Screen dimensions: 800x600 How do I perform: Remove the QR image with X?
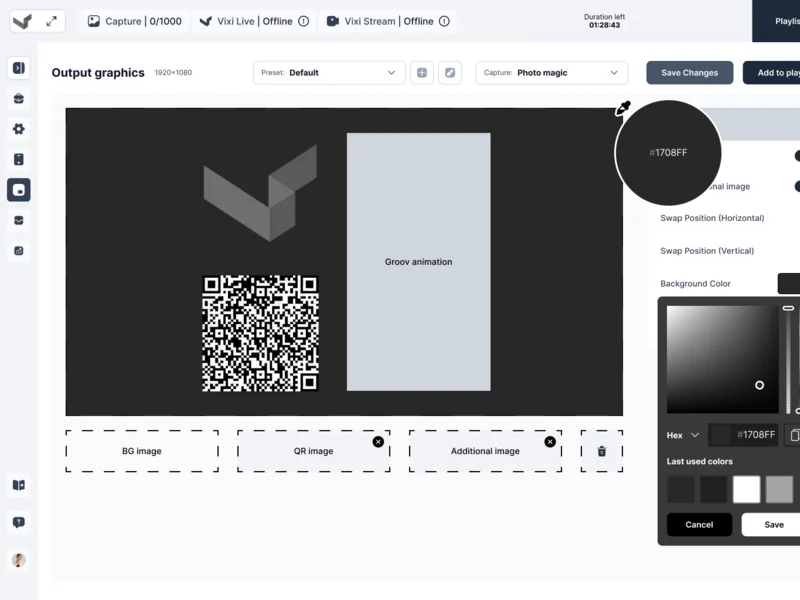point(378,442)
